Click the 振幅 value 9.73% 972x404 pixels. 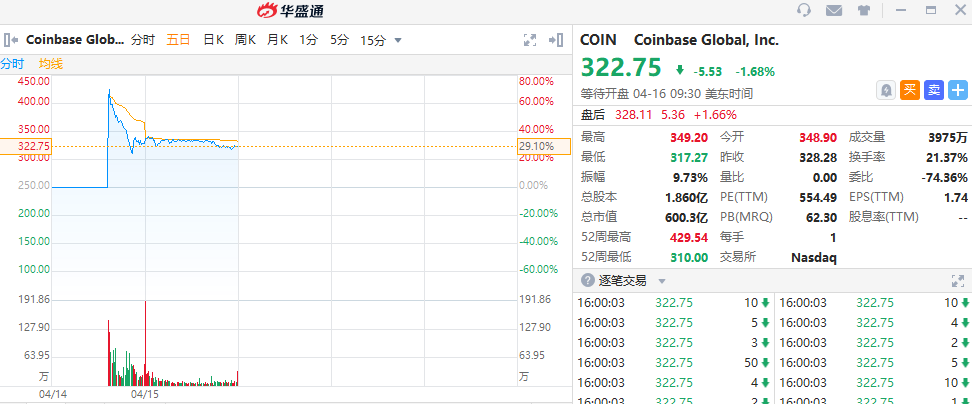pos(691,177)
